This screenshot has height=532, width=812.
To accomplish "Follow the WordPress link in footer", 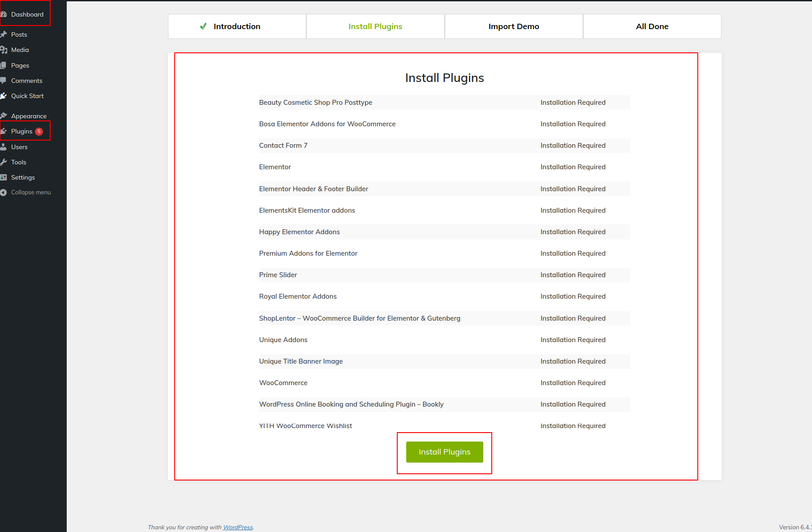I will pos(238,527).
